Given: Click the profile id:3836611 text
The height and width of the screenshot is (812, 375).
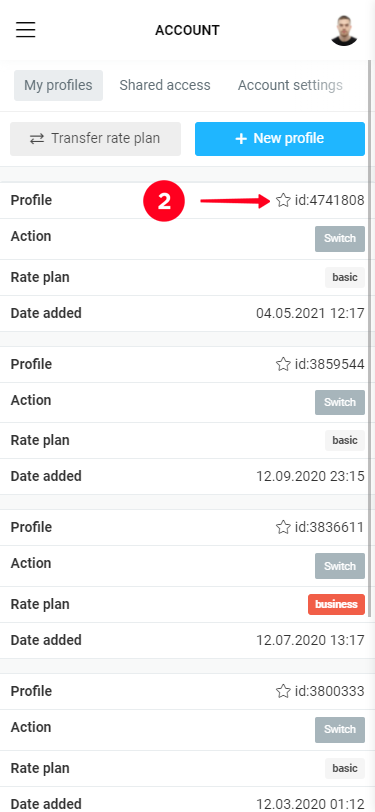Looking at the screenshot, I should (329, 527).
